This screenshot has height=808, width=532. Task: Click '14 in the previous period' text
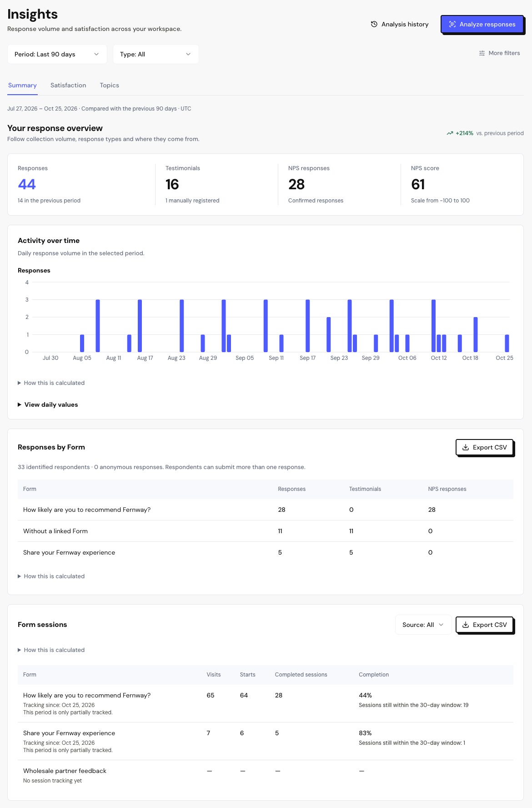(x=49, y=201)
